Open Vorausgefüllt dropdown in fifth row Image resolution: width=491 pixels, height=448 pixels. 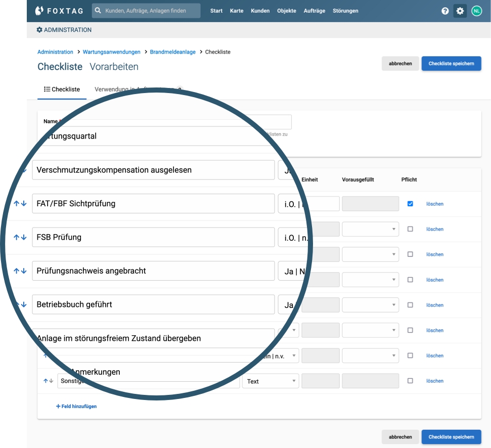(x=371, y=305)
